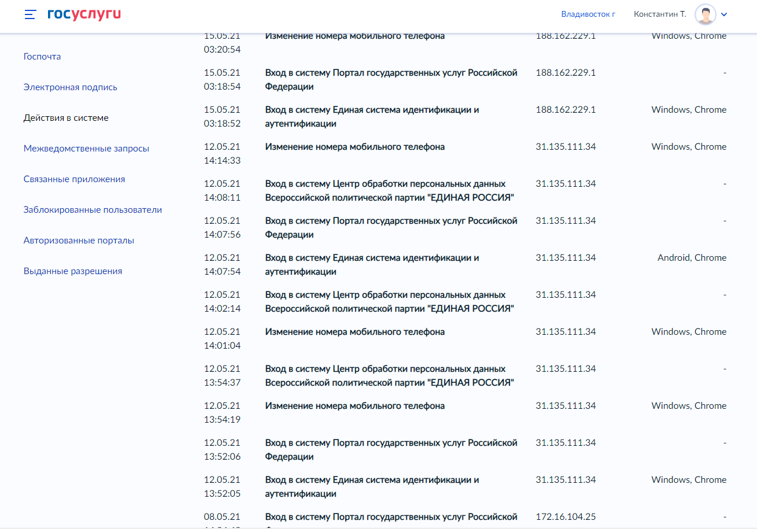
Task: Select the 12.05.21 14:14:33 phone change entry
Action: [355, 147]
